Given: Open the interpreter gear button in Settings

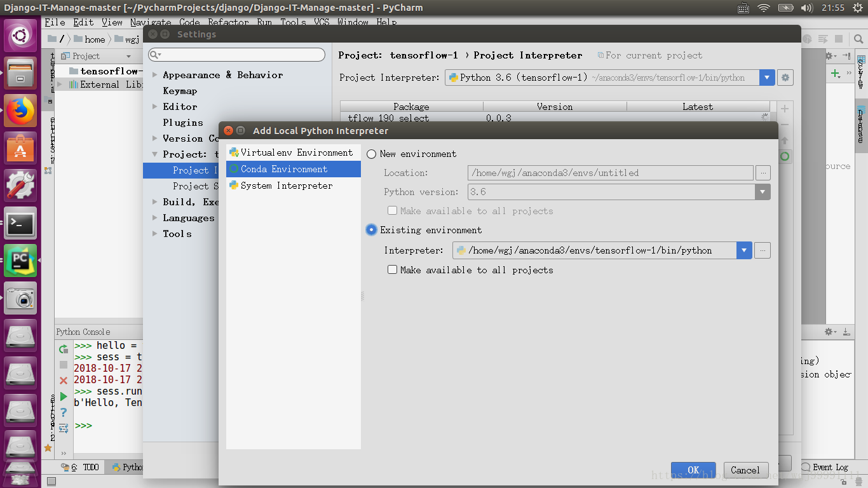Looking at the screenshot, I should pyautogui.click(x=785, y=78).
